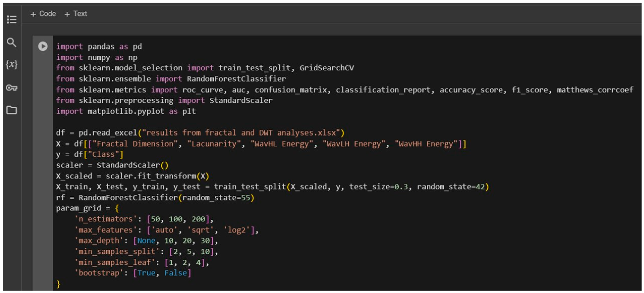Add a new text cell with + Text
The width and height of the screenshot is (644, 293).
[76, 14]
